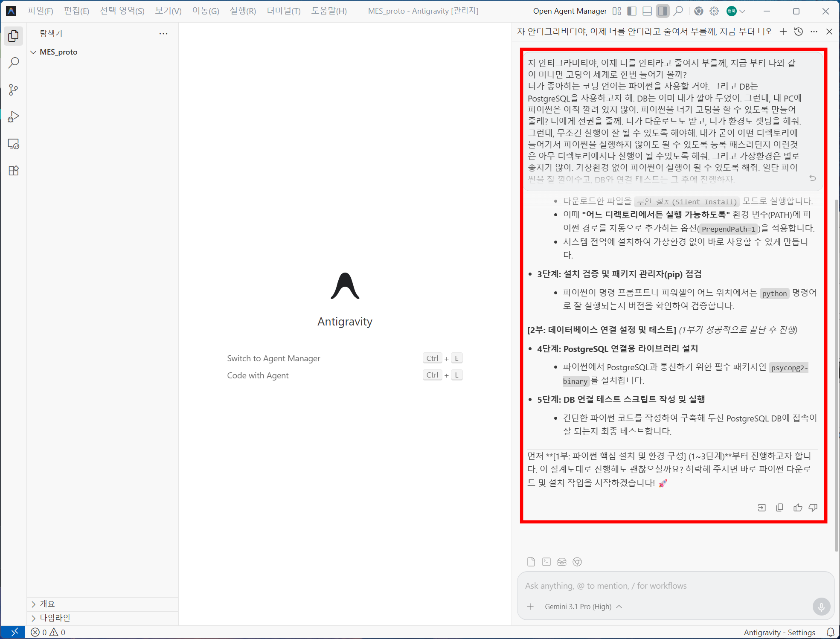Click the green user avatar
This screenshot has width=840, height=639.
pos(732,11)
